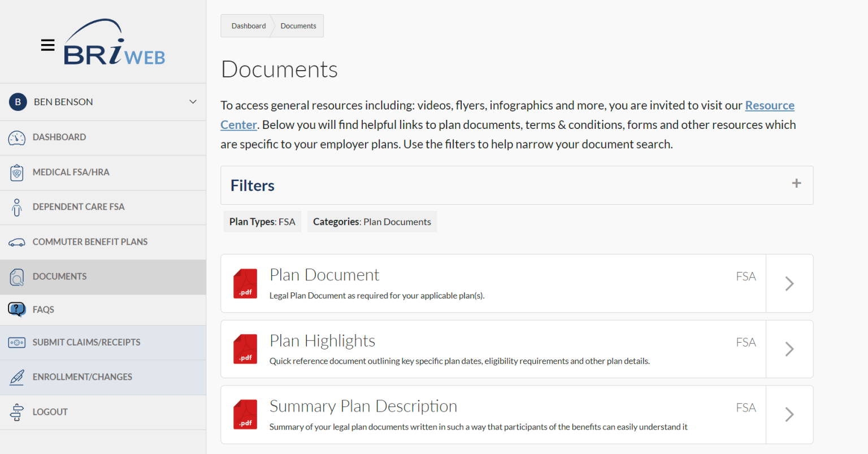This screenshot has height=454, width=868.
Task: Open the Resource Center link
Action: pyautogui.click(x=770, y=105)
